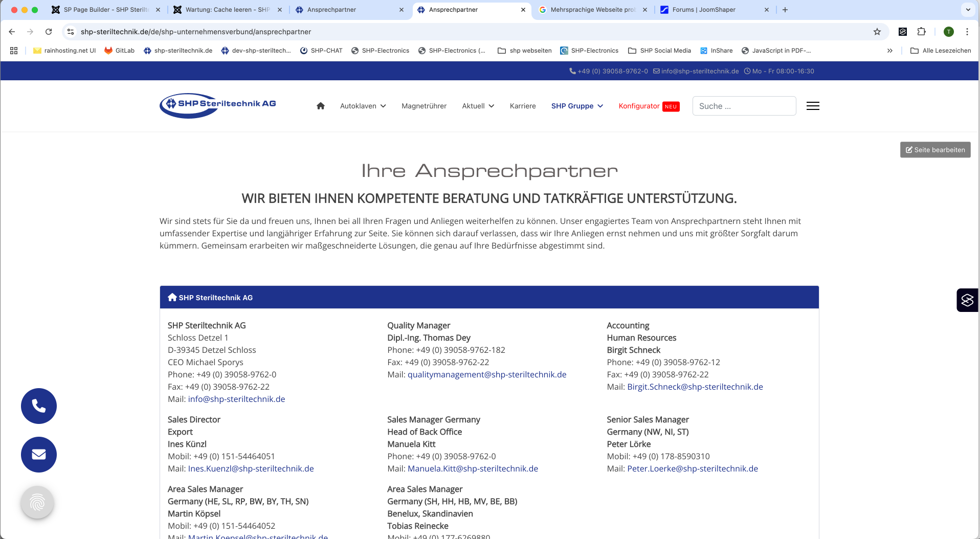Reload the page with refresh icon
This screenshot has height=539, width=980.
(x=49, y=32)
